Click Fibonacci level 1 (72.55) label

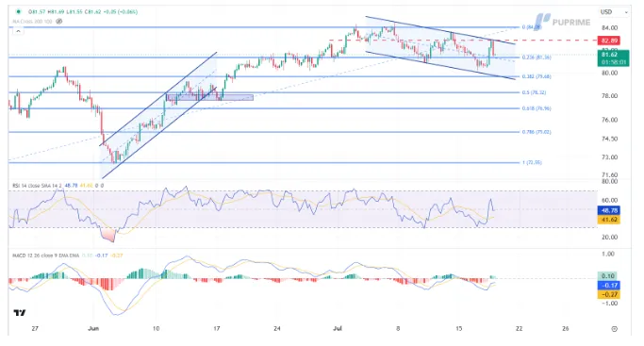532,162
